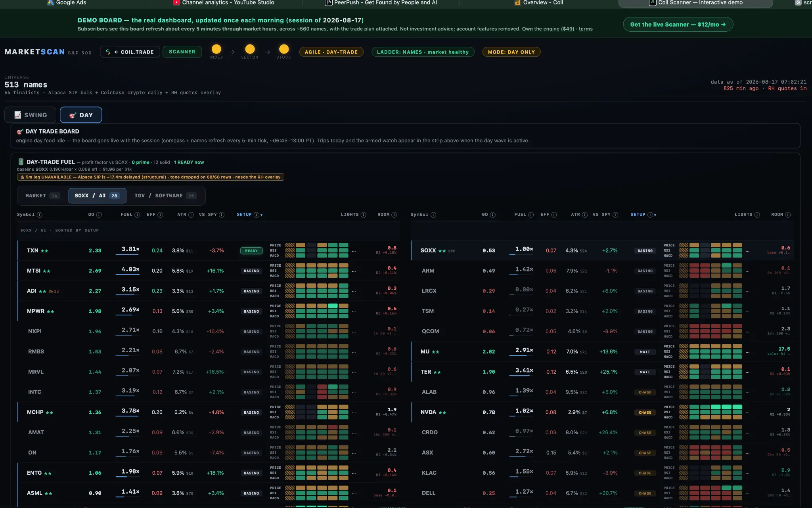The height and width of the screenshot is (508, 812).
Task: Switch to the IGV / SOFTWARE tab
Action: (165, 196)
